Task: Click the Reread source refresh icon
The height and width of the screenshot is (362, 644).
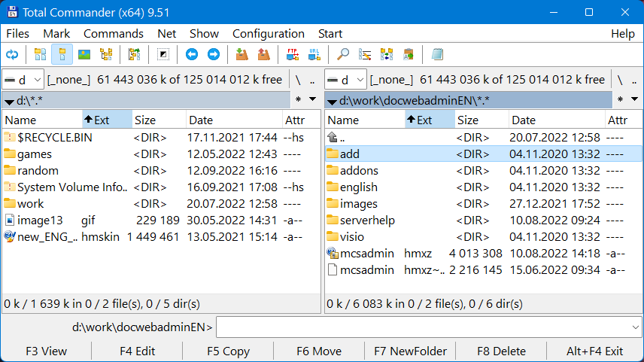Action: click(x=12, y=54)
